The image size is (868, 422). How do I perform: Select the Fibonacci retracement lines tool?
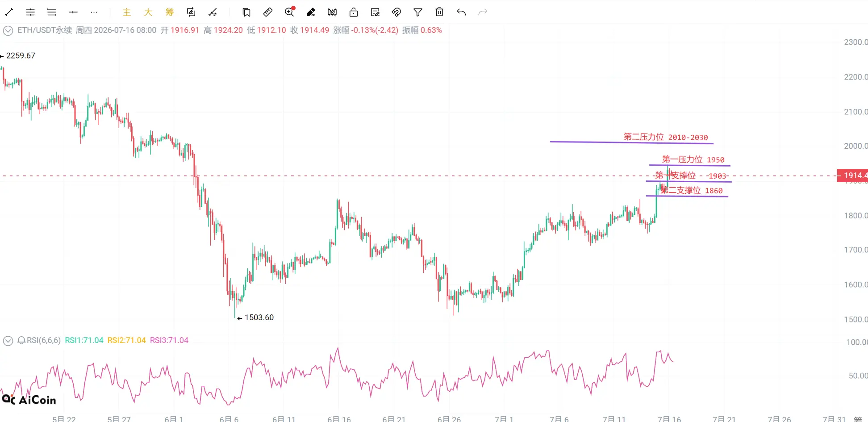[x=30, y=12]
